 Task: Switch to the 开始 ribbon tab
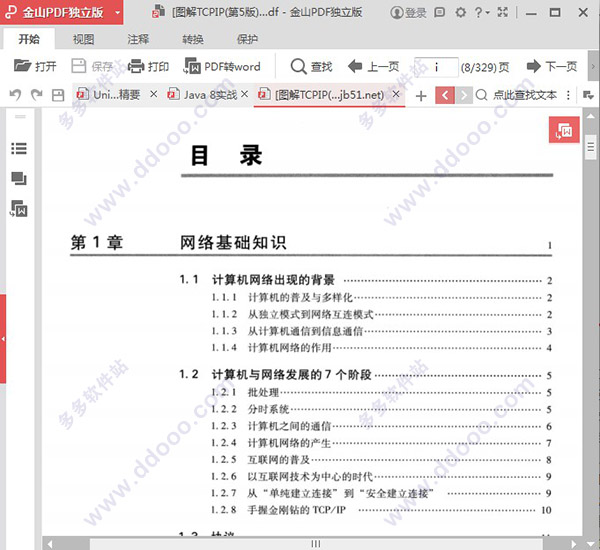click(x=29, y=39)
